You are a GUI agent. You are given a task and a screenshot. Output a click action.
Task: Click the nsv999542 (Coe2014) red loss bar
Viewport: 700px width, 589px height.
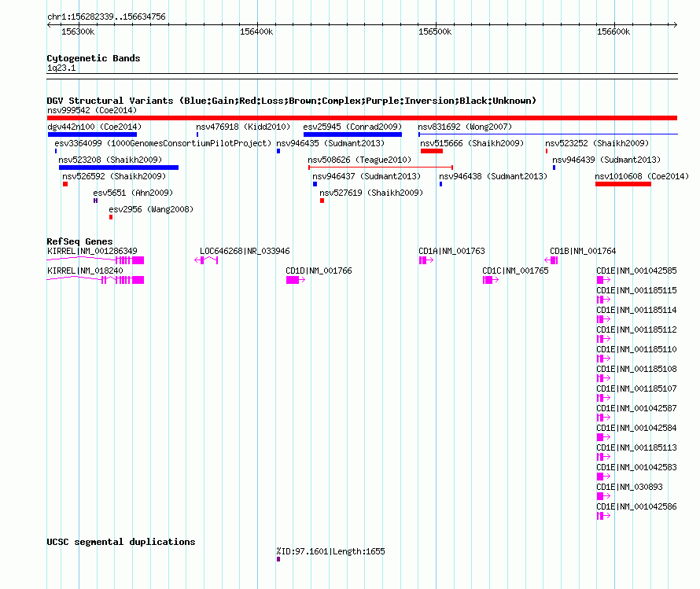tap(362, 118)
